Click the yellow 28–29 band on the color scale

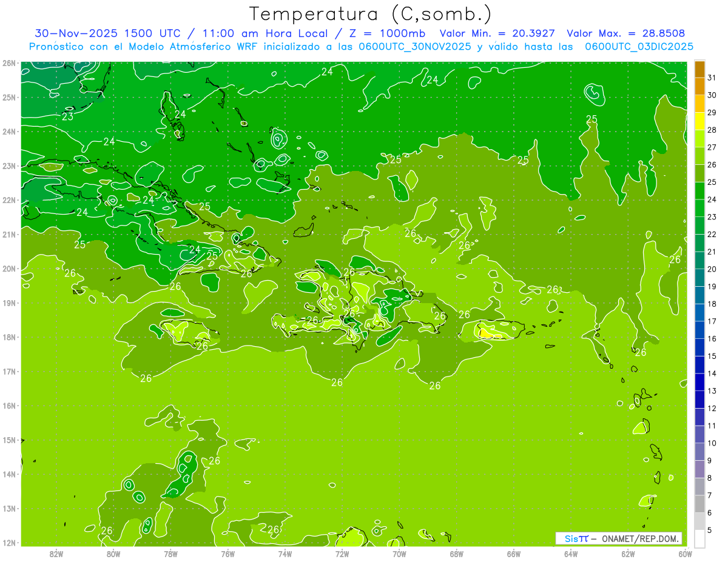tap(699, 121)
